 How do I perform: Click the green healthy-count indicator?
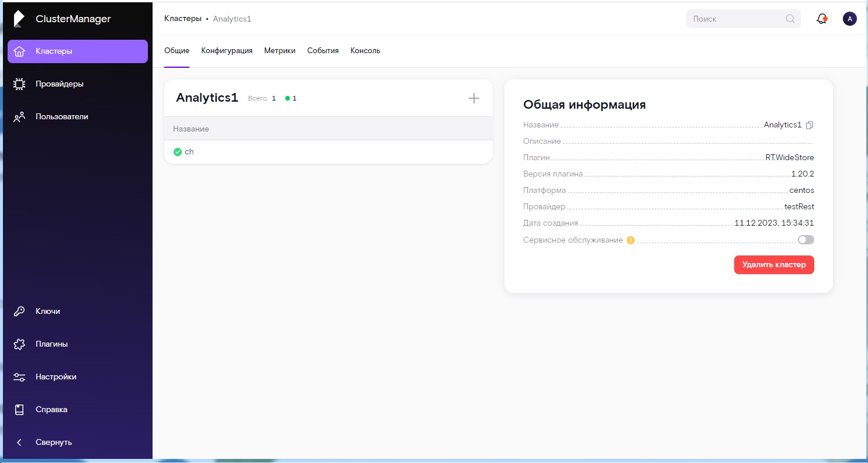pyautogui.click(x=291, y=98)
